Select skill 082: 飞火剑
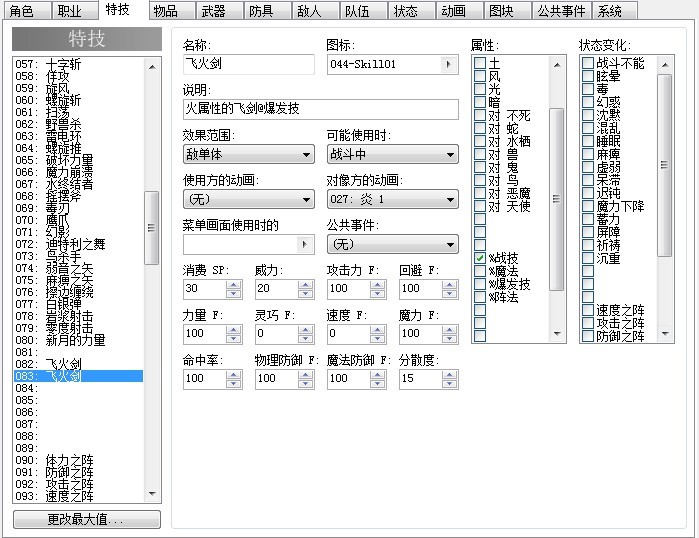 coord(78,364)
